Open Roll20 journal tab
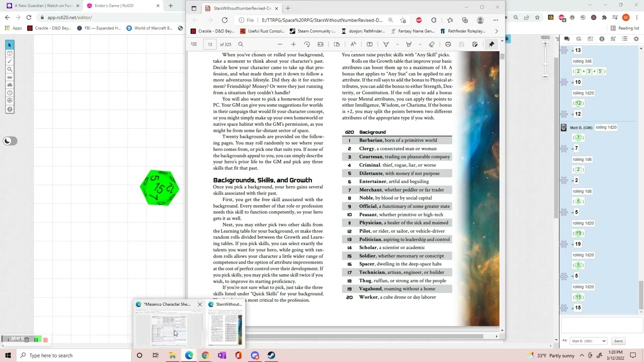Screen dimensions: 644x362 click(x=590, y=39)
